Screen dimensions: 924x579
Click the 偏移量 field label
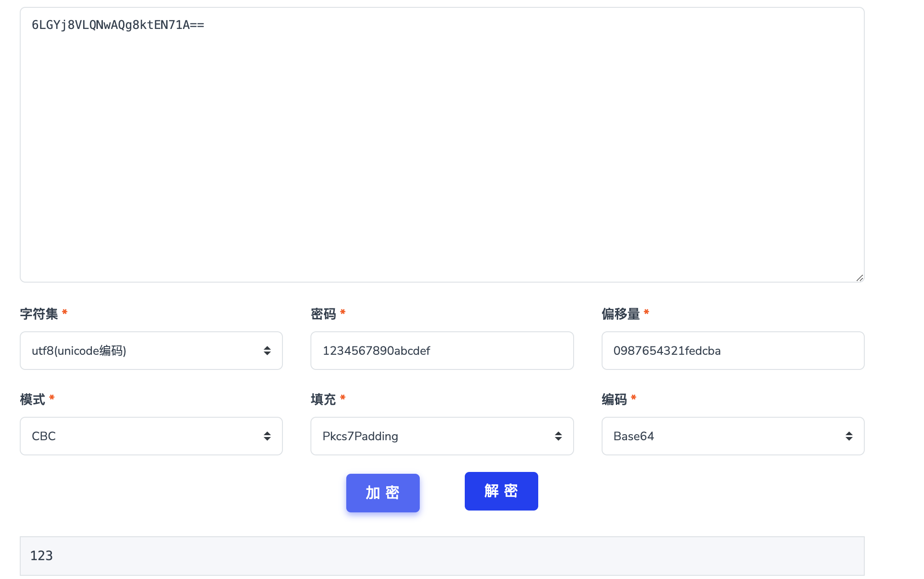(x=620, y=314)
